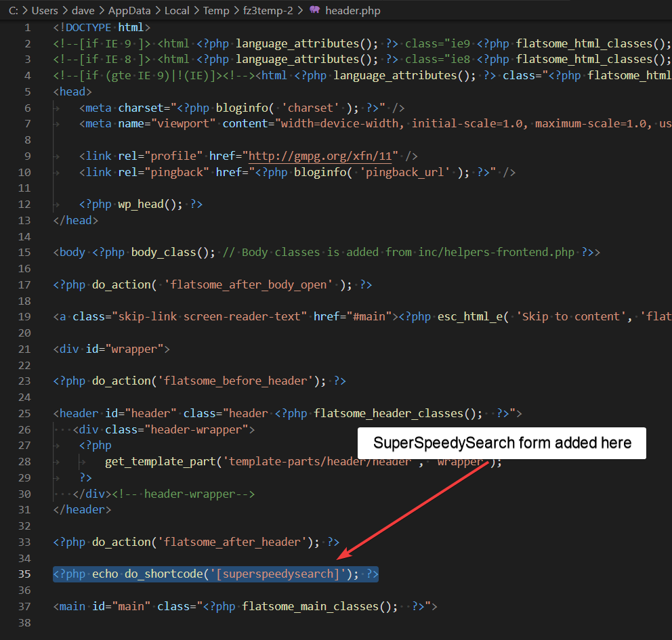Click line number 1 in the gutter
The image size is (672, 640).
point(28,28)
